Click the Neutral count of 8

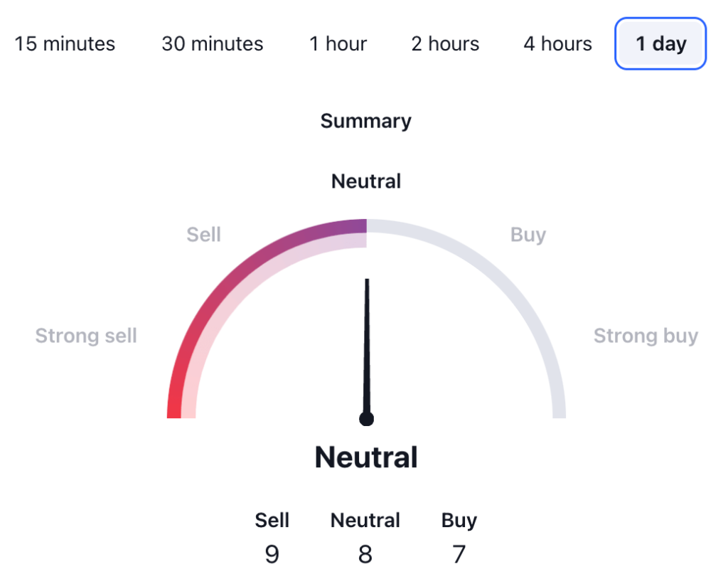click(x=365, y=554)
